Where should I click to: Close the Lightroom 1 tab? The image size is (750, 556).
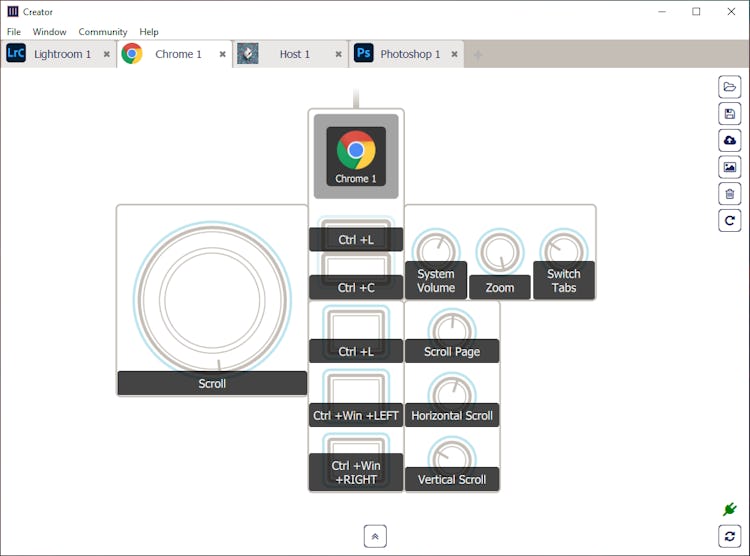(107, 55)
